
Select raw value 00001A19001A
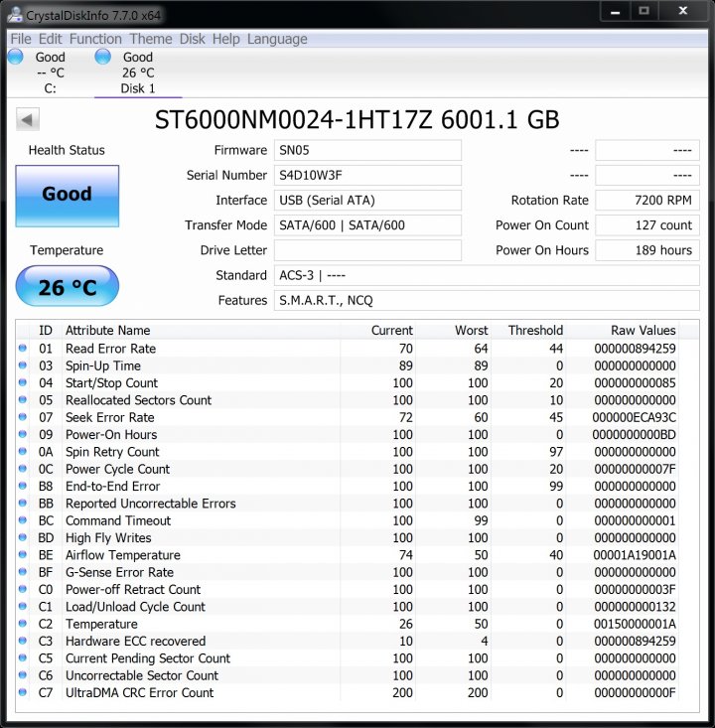pos(635,555)
